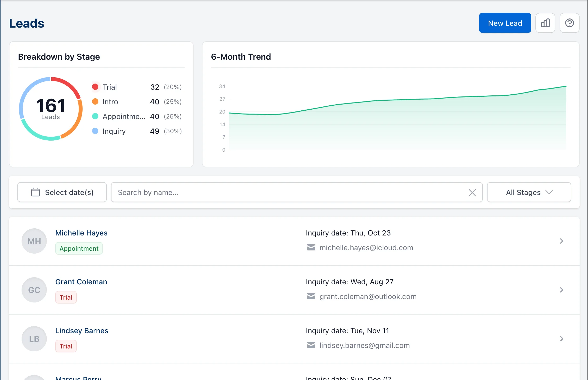Expand Michelle Hayes lead details
This screenshot has width=588, height=380.
[x=562, y=241]
